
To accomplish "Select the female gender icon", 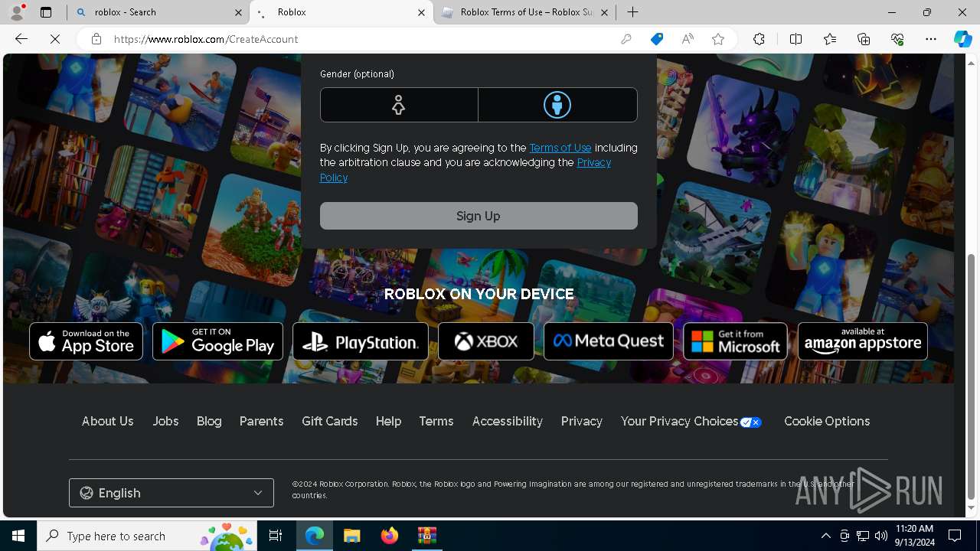I will pyautogui.click(x=398, y=105).
